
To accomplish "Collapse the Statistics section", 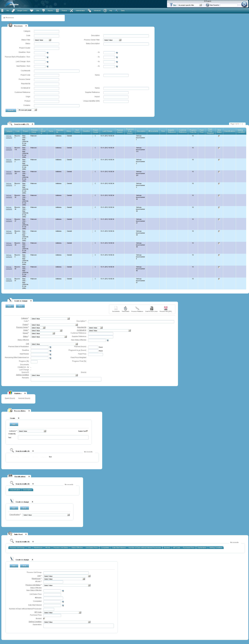I will (25, 394).
